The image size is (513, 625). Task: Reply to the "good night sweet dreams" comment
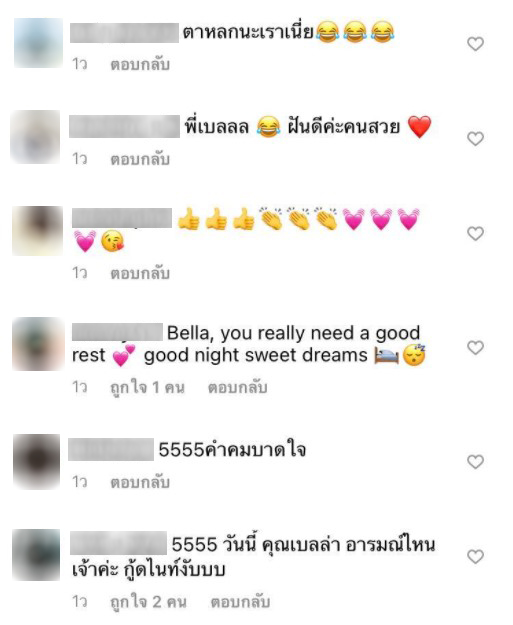point(237,387)
